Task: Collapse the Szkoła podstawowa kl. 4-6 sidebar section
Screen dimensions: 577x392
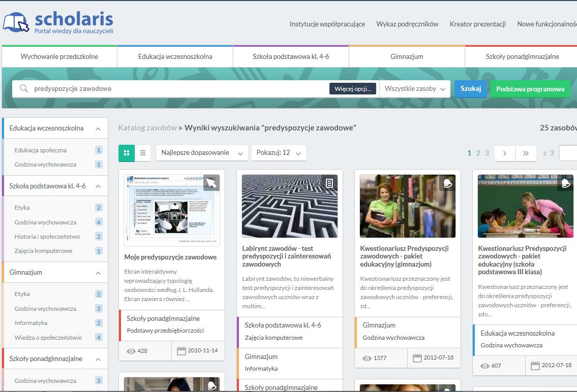Action: pos(98,186)
